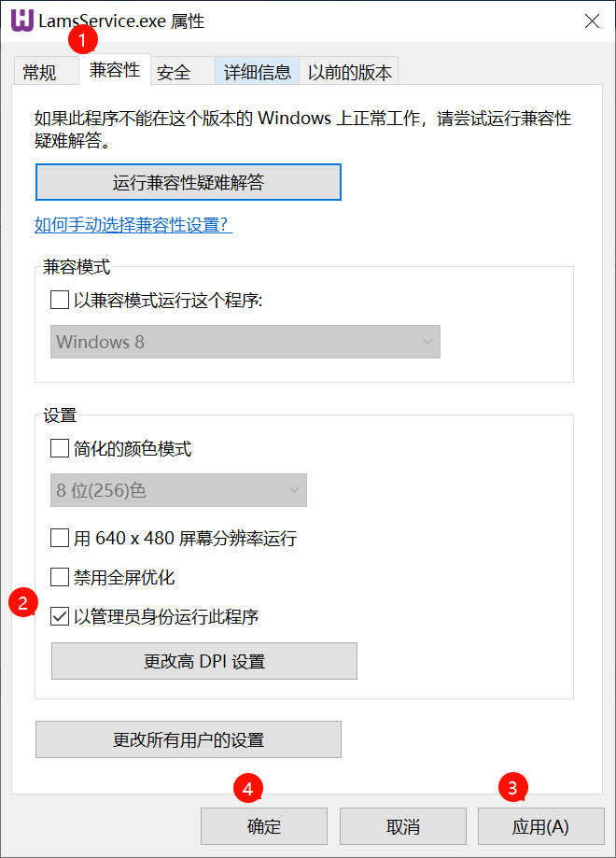Open the 安全 tab
616x858 pixels.
click(174, 72)
